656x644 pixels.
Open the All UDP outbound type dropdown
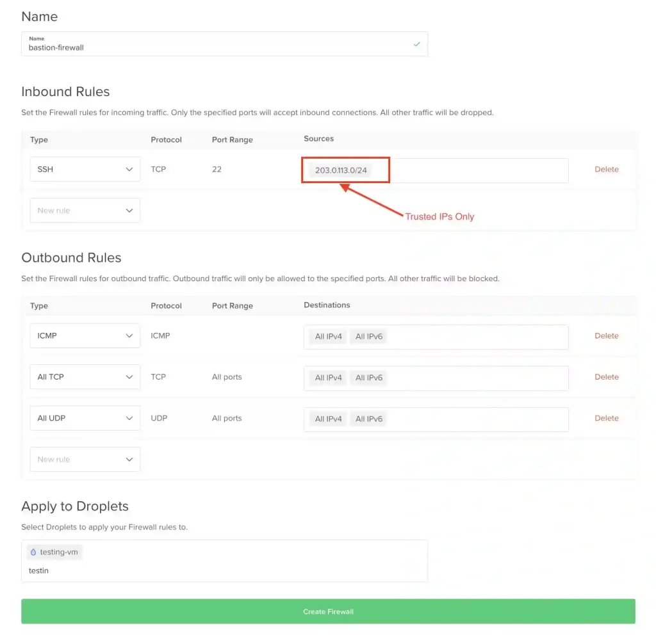click(85, 418)
